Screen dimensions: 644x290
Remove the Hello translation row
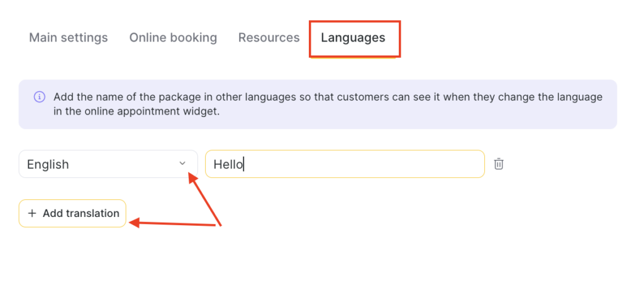(x=499, y=164)
